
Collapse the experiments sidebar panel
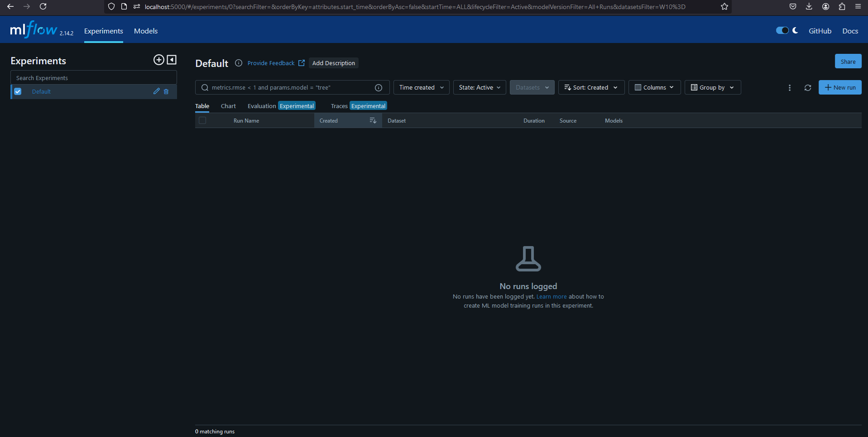pos(172,60)
